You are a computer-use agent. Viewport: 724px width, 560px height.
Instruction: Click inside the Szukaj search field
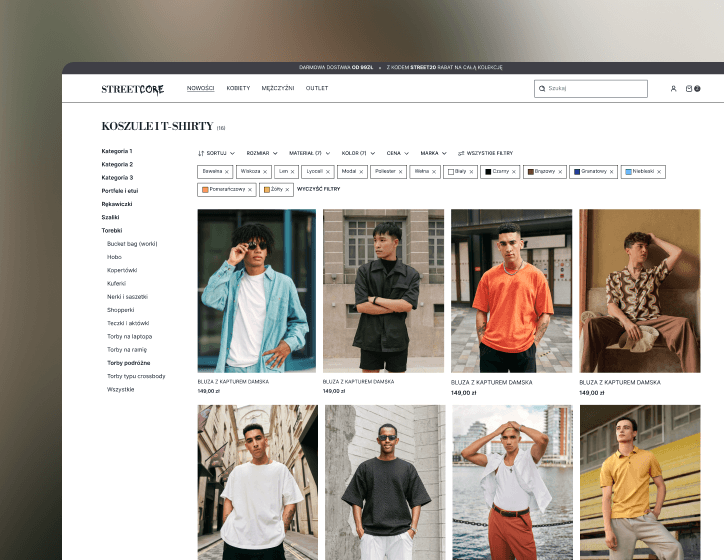(x=595, y=89)
